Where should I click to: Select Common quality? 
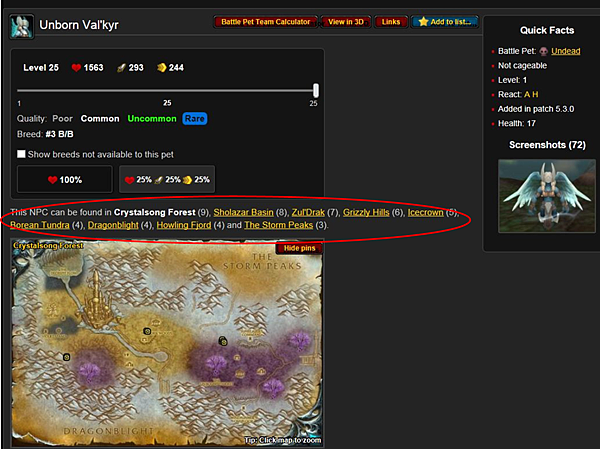click(100, 119)
